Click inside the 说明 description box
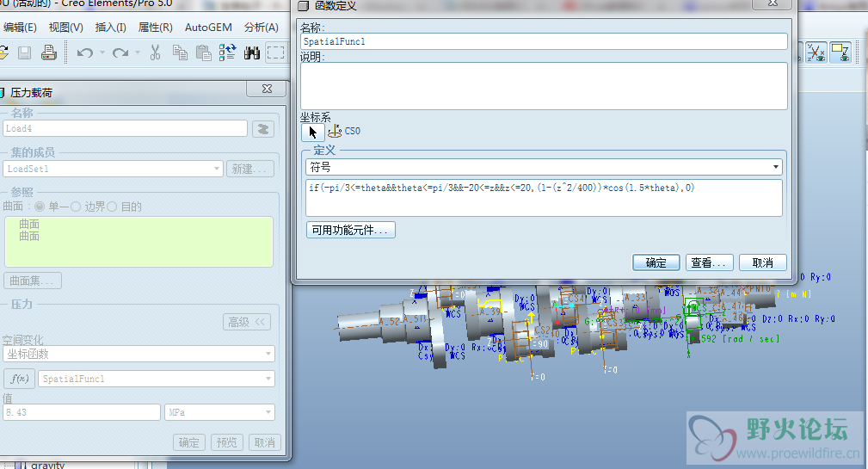 click(x=545, y=86)
